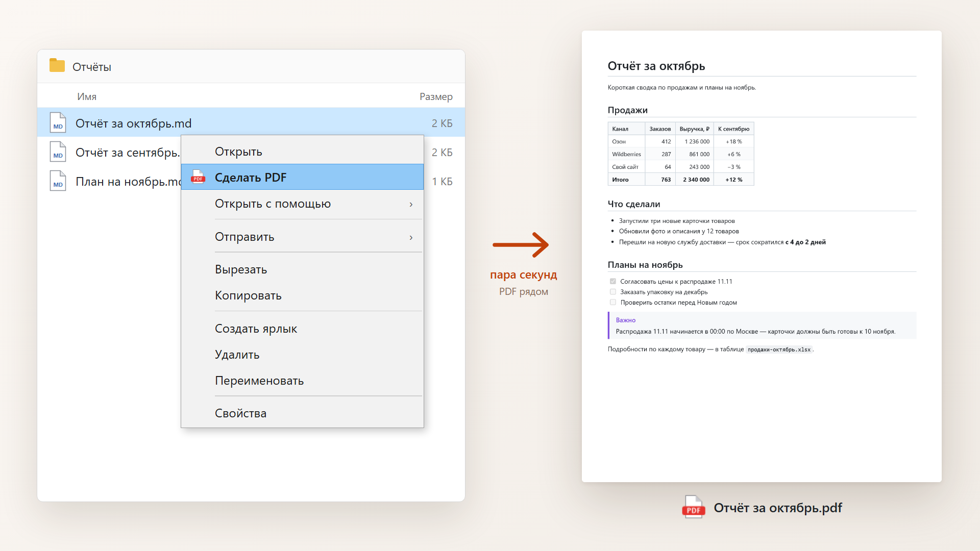Viewport: 980px width, 551px height.
Task: Expand the Отправить submenu arrow
Action: 411,237
